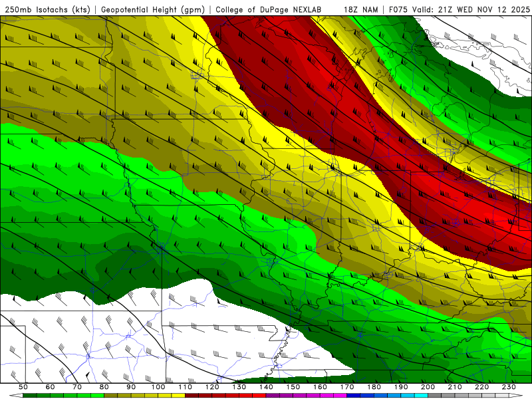Select the bright magenta swatch ending at 170
The height and width of the screenshot is (399, 532).
pyautogui.click(x=340, y=395)
